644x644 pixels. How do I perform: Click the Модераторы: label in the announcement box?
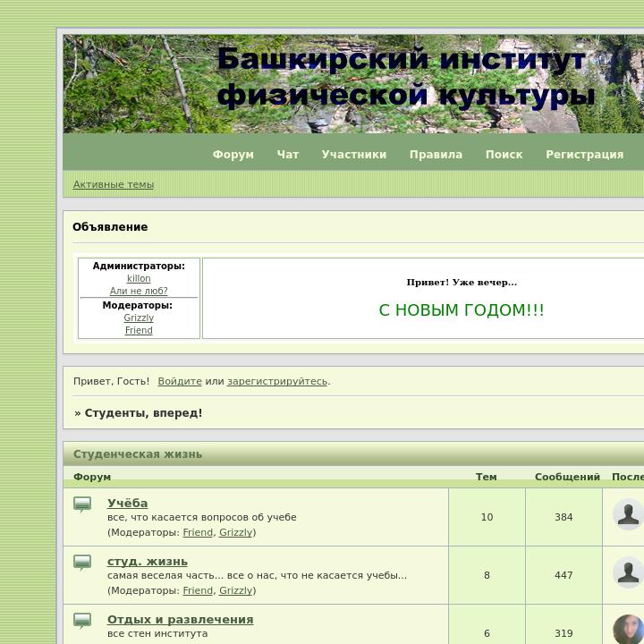tap(137, 306)
